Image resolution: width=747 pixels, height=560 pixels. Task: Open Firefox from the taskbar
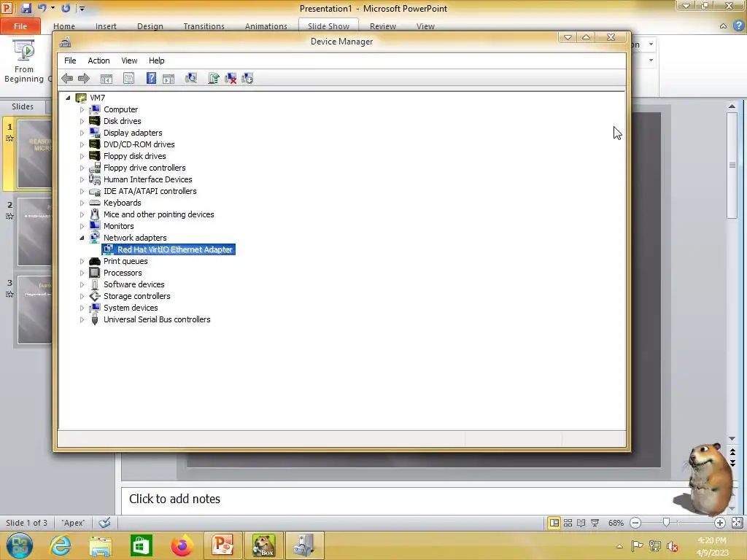(x=182, y=545)
